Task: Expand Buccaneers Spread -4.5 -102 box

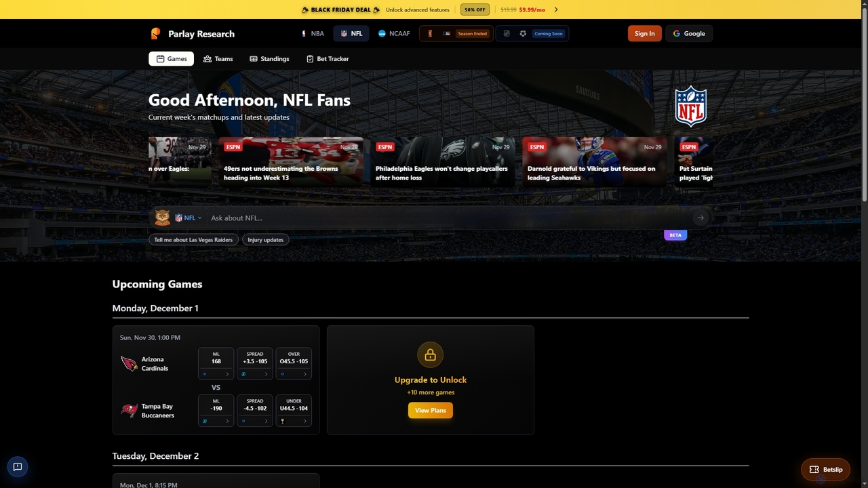Action: pyautogui.click(x=255, y=411)
